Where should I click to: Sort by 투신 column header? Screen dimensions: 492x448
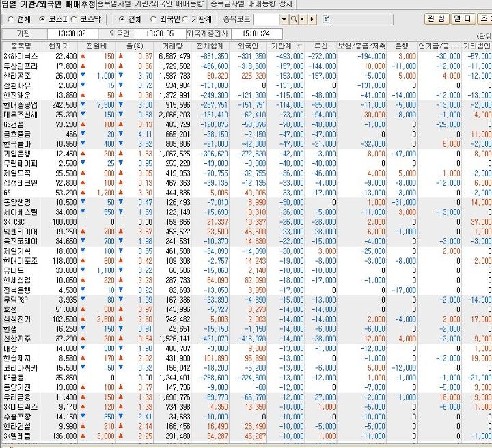(320, 46)
